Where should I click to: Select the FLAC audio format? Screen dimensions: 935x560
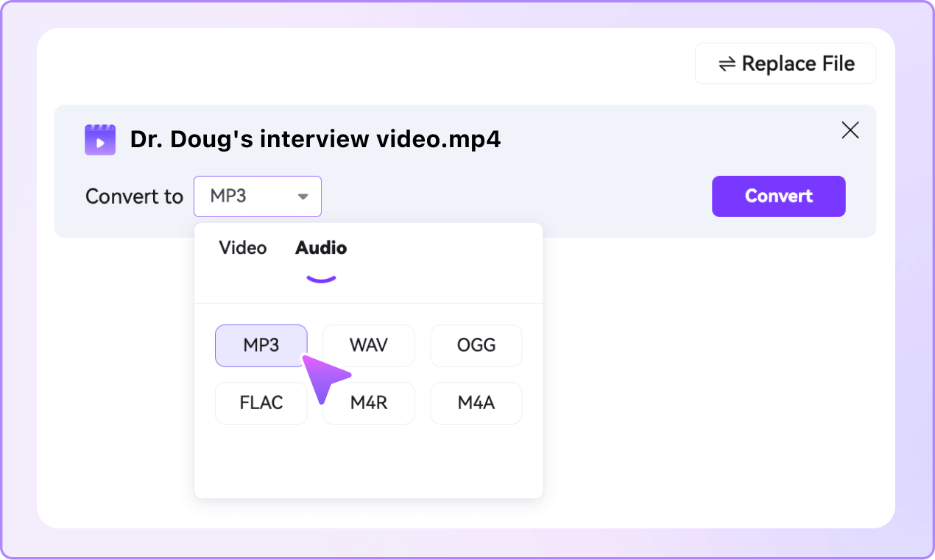[x=261, y=403]
